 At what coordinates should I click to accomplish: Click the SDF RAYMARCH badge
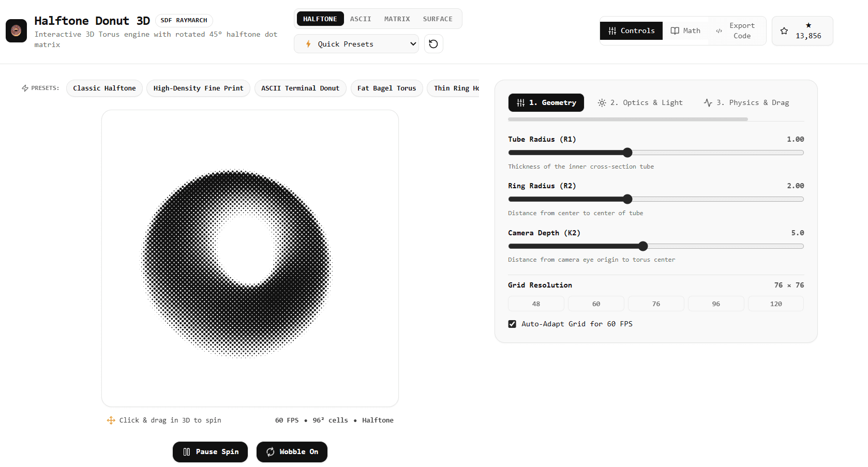tap(184, 20)
